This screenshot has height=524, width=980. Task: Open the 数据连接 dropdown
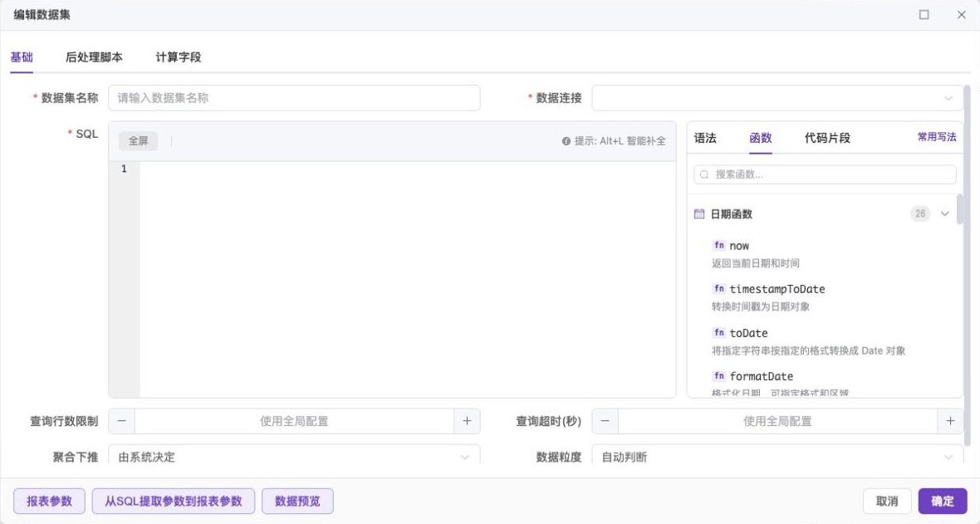pos(777,97)
